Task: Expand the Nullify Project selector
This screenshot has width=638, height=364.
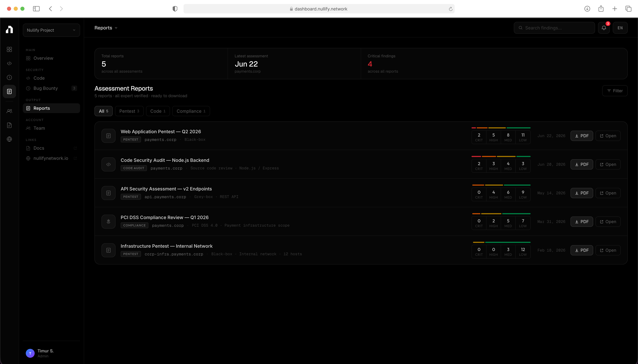Action: coord(51,30)
